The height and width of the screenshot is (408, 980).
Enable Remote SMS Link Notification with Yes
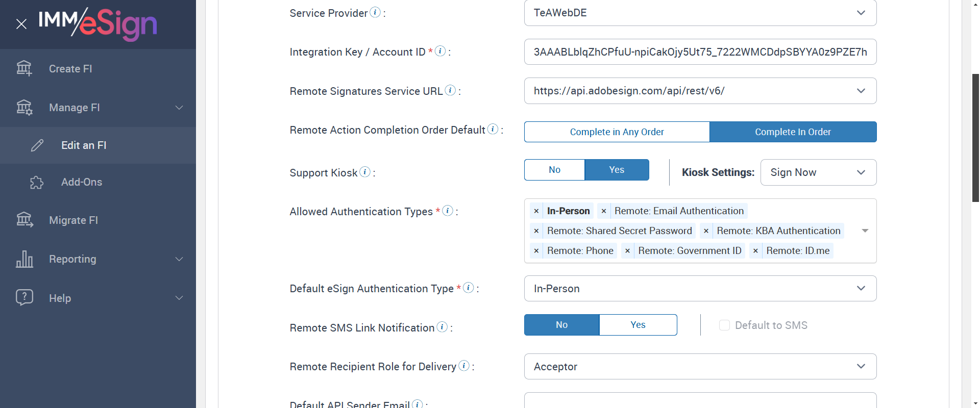638,325
